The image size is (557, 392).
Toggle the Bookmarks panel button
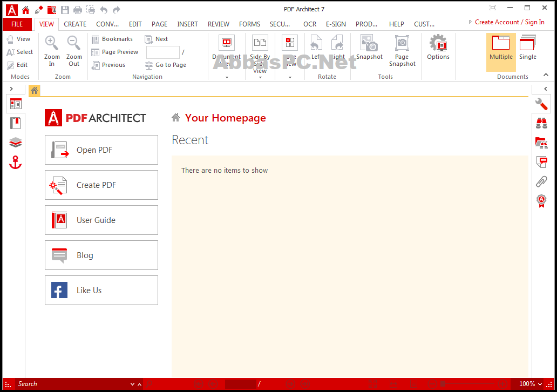112,39
